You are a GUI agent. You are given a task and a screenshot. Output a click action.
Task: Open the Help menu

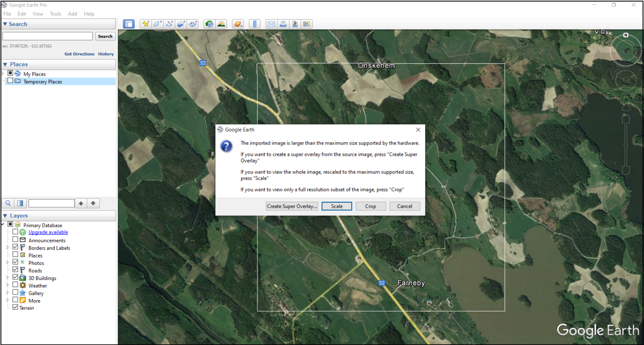click(x=89, y=14)
